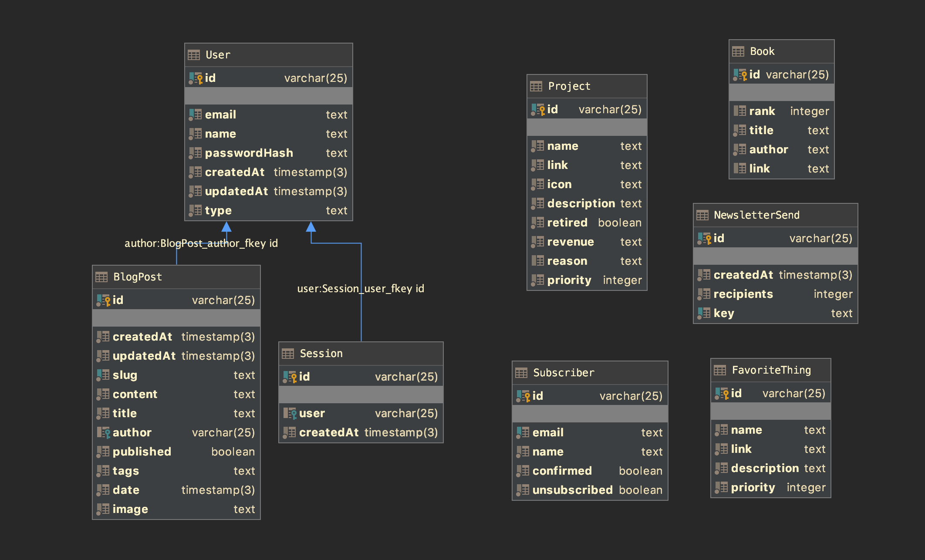Select the User updatedAt column name
This screenshot has width=925, height=560.
[236, 192]
